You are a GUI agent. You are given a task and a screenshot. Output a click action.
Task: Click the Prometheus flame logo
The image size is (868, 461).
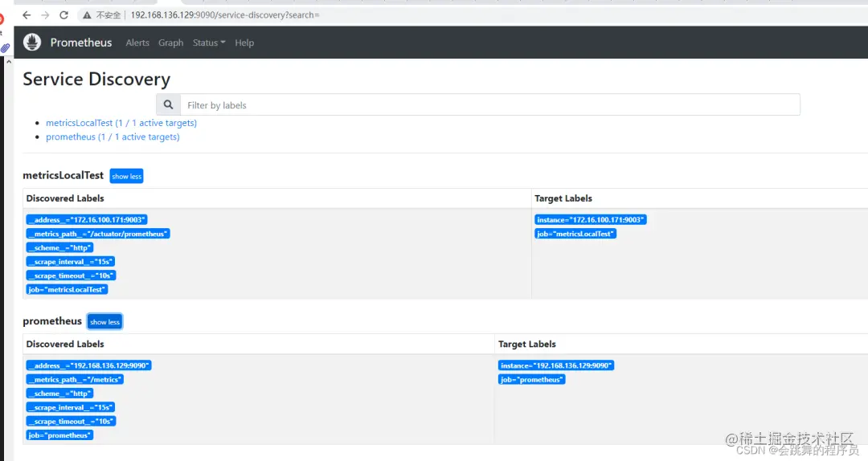(32, 42)
